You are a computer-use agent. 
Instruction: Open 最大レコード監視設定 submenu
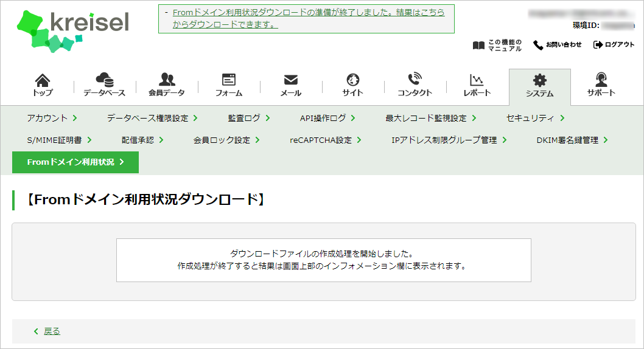[x=430, y=118]
